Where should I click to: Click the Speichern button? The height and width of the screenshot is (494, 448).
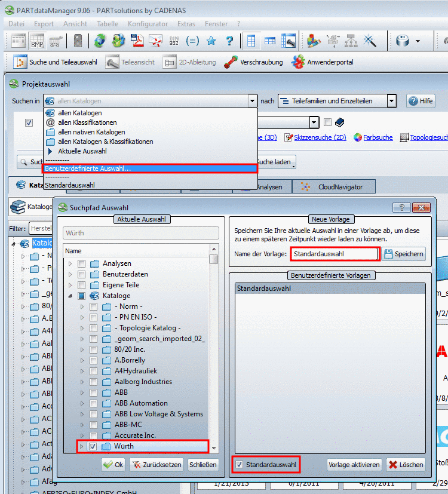(x=404, y=254)
